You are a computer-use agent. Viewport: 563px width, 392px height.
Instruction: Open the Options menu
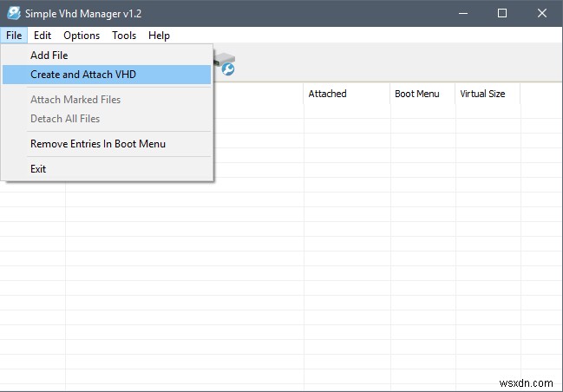(82, 36)
